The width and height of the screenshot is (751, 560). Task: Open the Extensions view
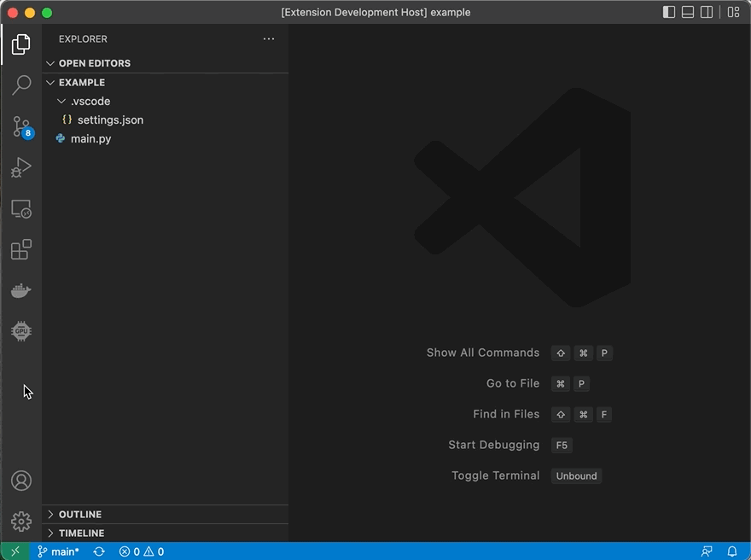pyautogui.click(x=21, y=249)
